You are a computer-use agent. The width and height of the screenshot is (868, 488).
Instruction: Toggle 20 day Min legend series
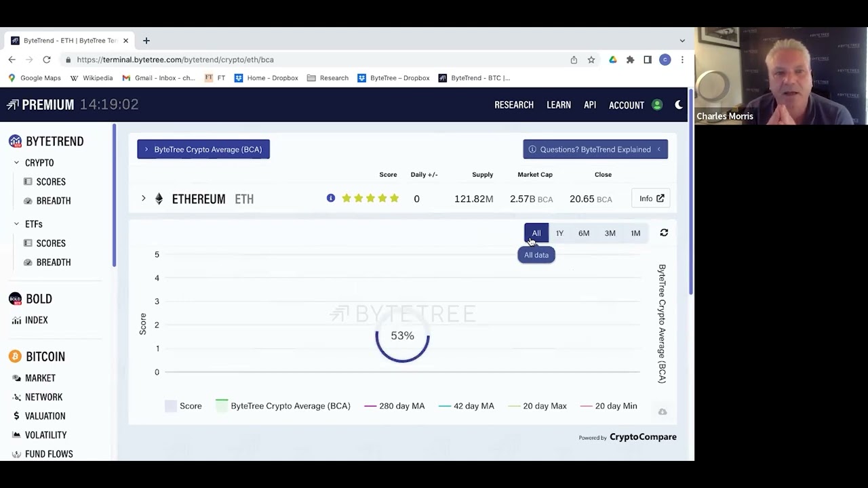[x=609, y=406]
